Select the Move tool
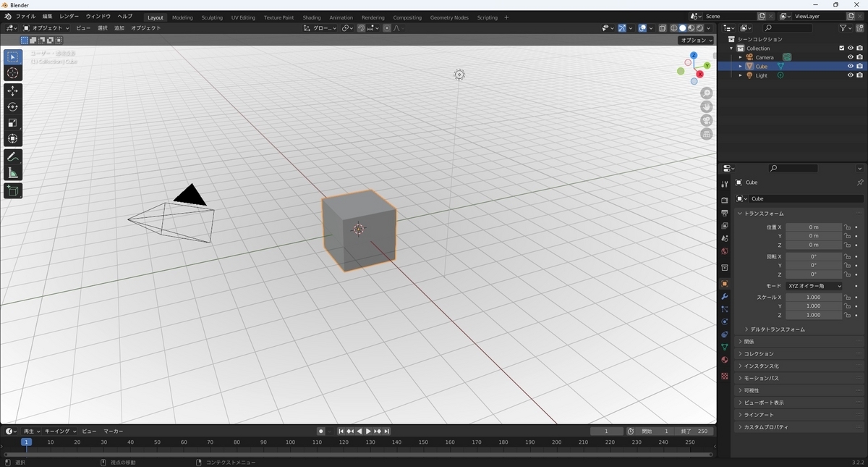 (x=13, y=91)
